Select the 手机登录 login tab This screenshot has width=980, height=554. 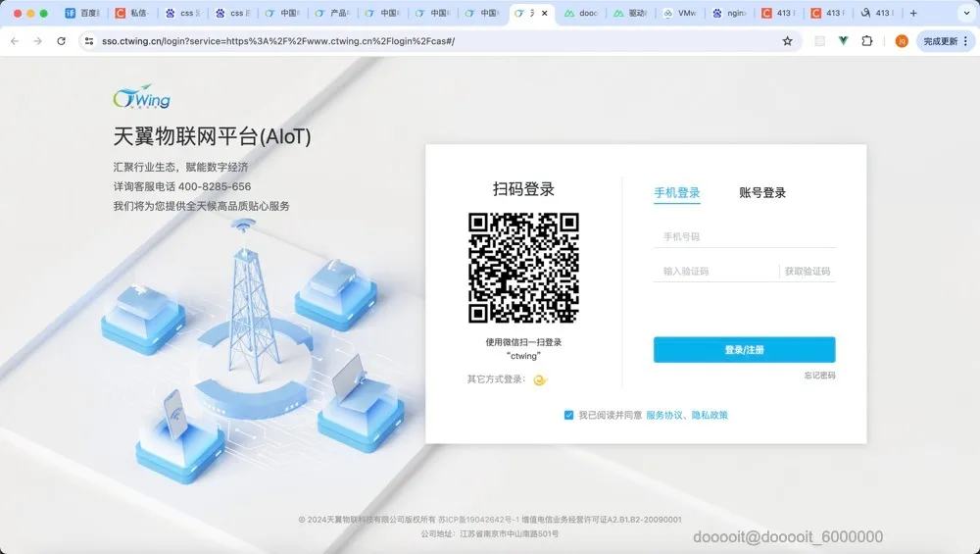[677, 192]
